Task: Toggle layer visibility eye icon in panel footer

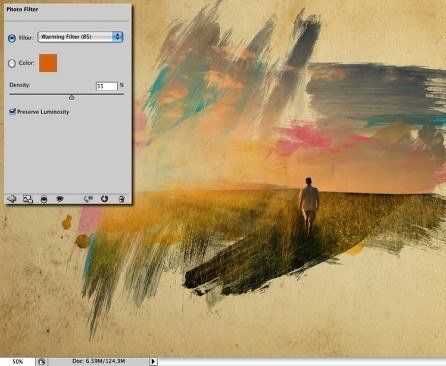Action: 60,199
